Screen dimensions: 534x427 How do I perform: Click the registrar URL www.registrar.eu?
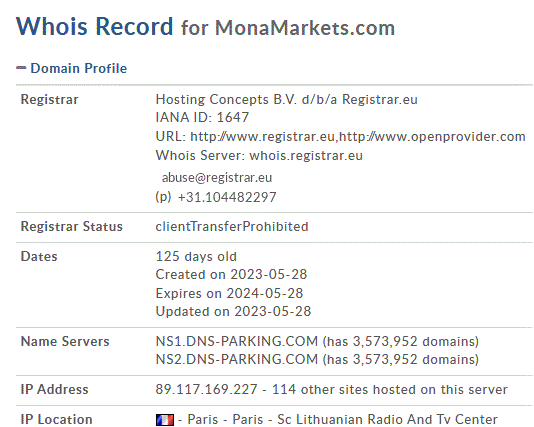coord(263,137)
